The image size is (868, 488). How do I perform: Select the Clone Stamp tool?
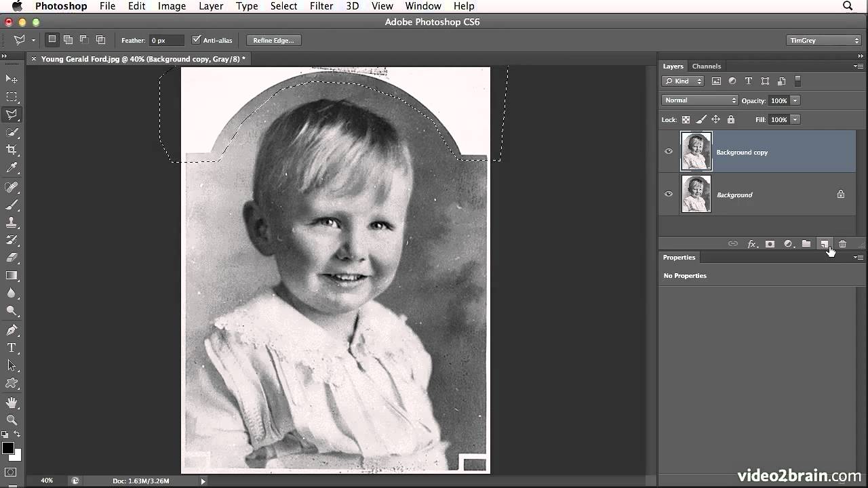pos(12,222)
